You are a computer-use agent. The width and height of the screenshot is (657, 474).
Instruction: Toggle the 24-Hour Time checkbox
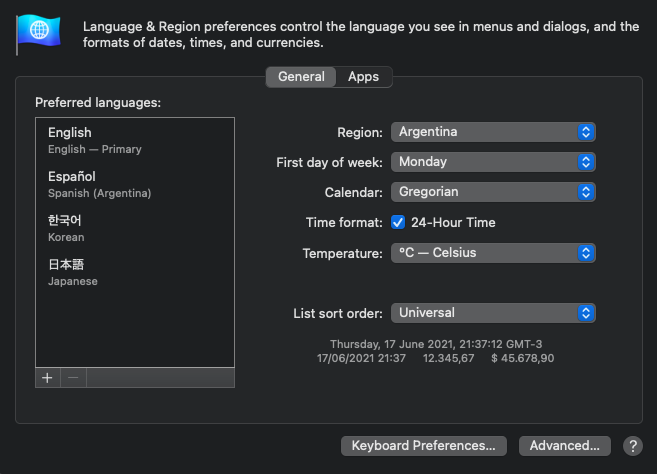click(398, 223)
